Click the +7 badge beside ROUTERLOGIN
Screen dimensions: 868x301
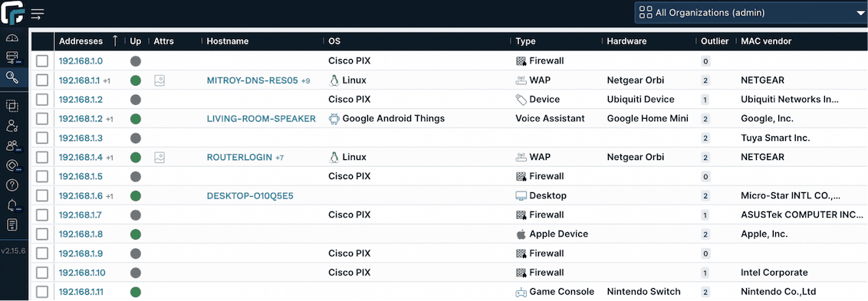click(x=280, y=158)
